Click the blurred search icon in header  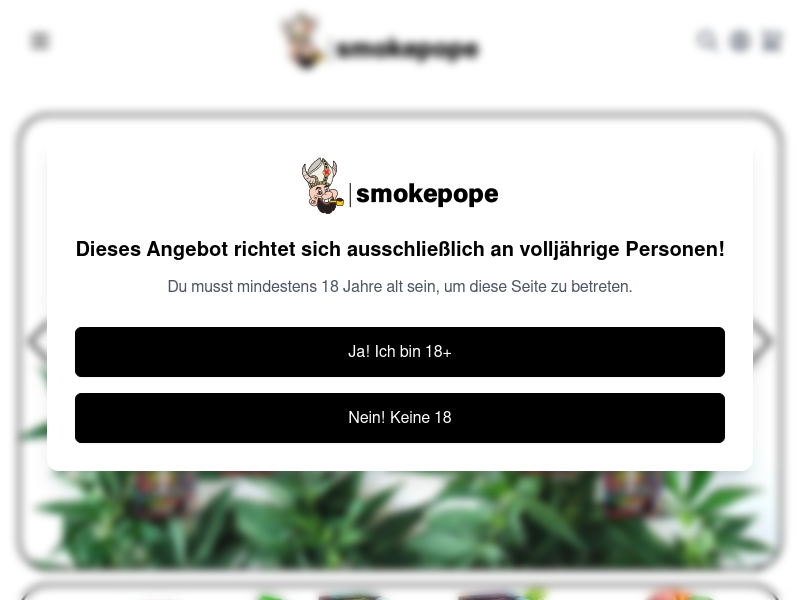coord(707,40)
